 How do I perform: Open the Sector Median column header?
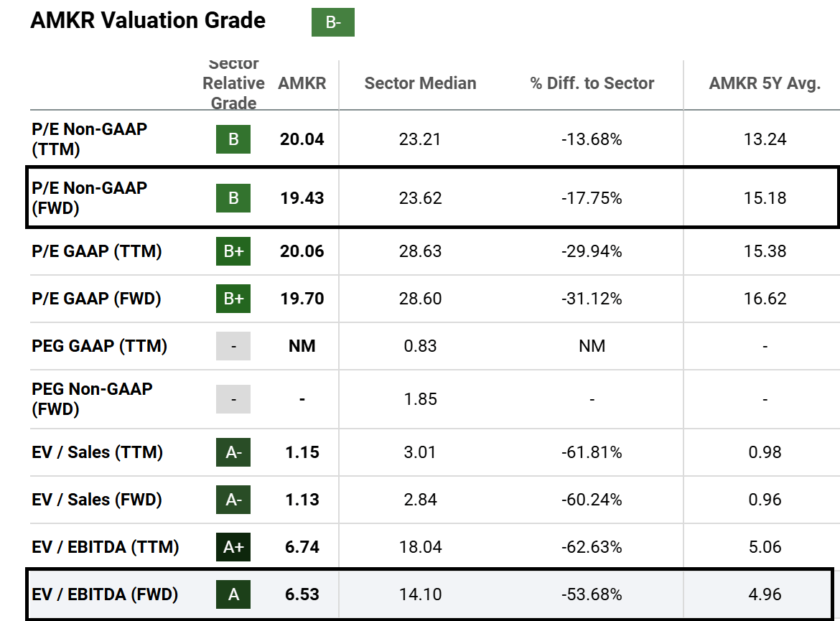[420, 83]
